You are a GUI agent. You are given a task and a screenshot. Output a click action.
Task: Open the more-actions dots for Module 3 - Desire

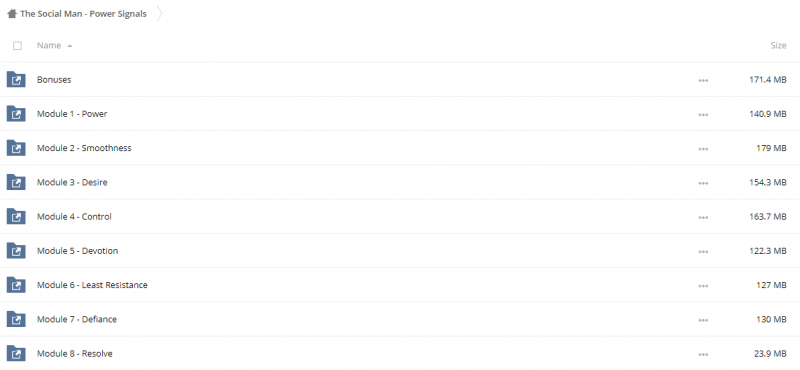click(703, 183)
